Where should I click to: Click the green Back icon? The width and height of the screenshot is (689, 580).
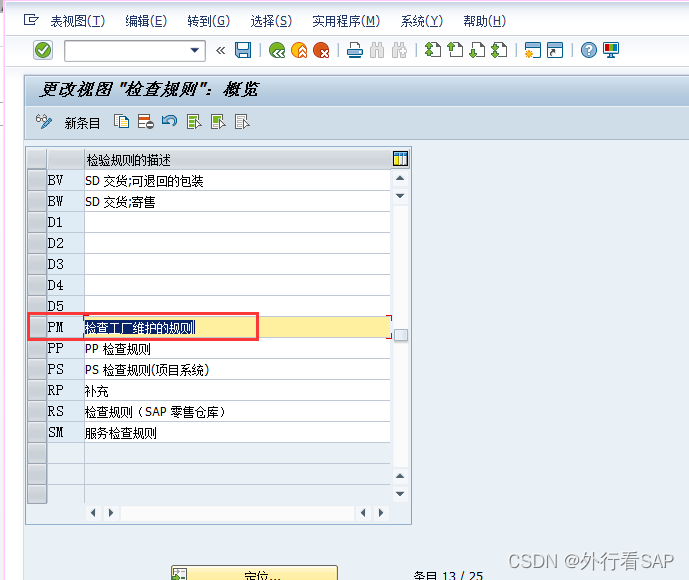point(277,50)
